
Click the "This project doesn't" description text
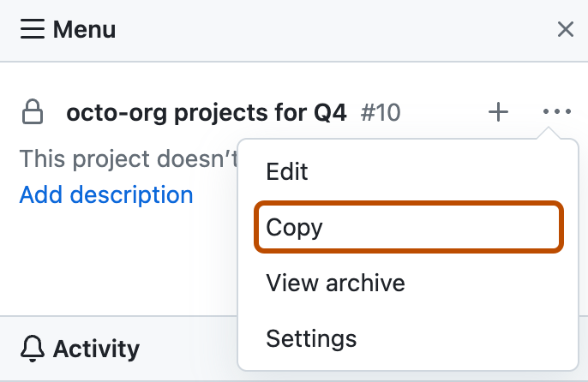[x=129, y=158]
